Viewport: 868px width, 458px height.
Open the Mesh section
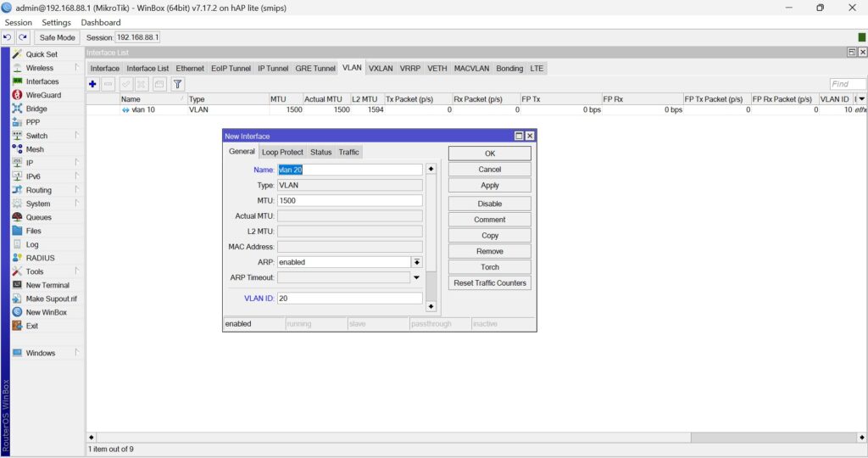click(x=34, y=149)
